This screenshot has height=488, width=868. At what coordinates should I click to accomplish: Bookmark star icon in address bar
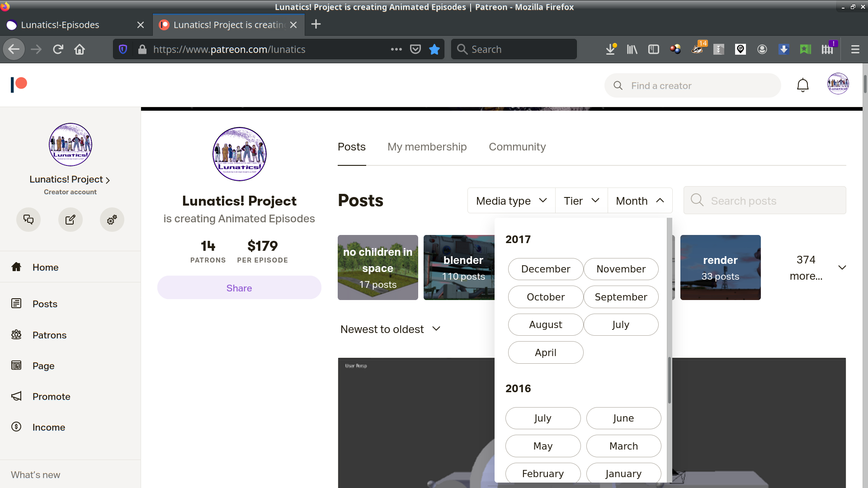tap(434, 49)
